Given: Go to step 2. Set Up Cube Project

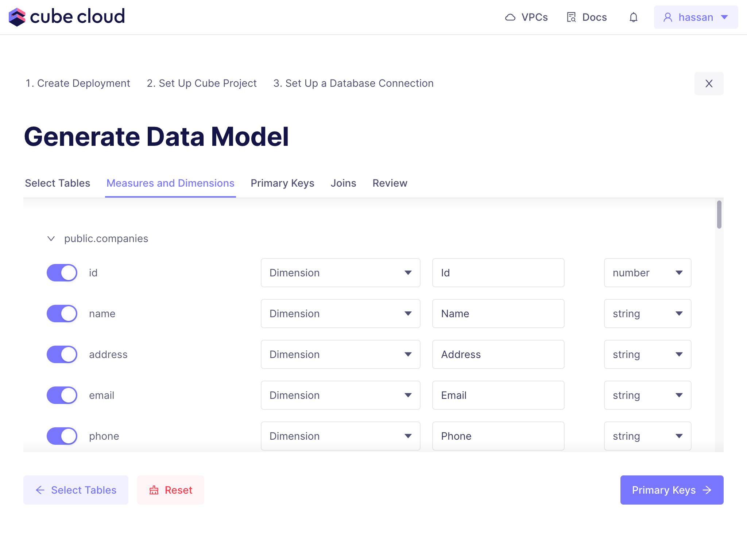Looking at the screenshot, I should coord(202,83).
